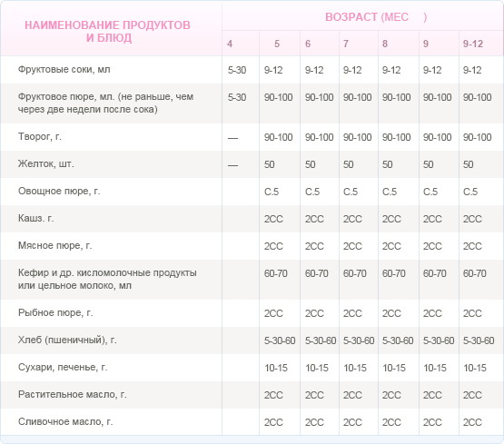Select the dash in Творог row month 4

[232, 139]
